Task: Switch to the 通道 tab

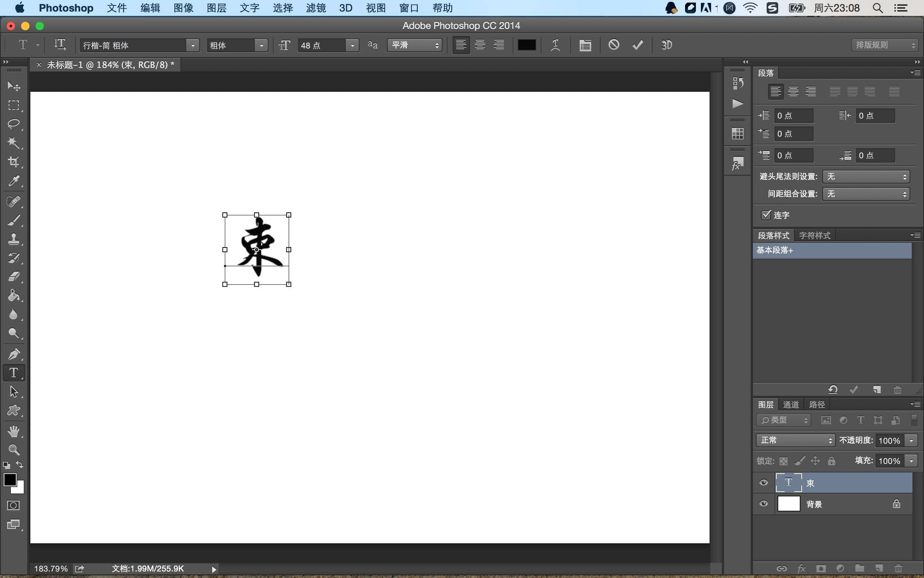Action: (x=790, y=404)
